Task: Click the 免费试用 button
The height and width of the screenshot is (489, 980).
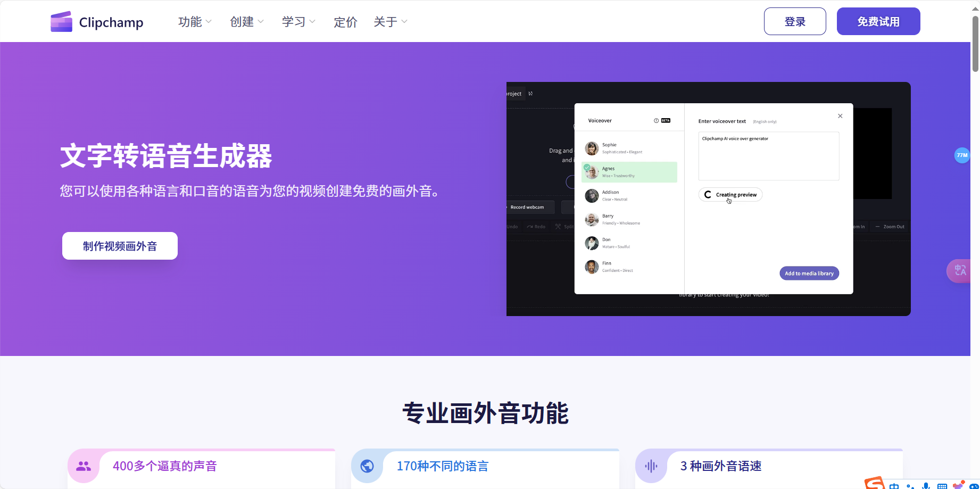Action: [878, 21]
